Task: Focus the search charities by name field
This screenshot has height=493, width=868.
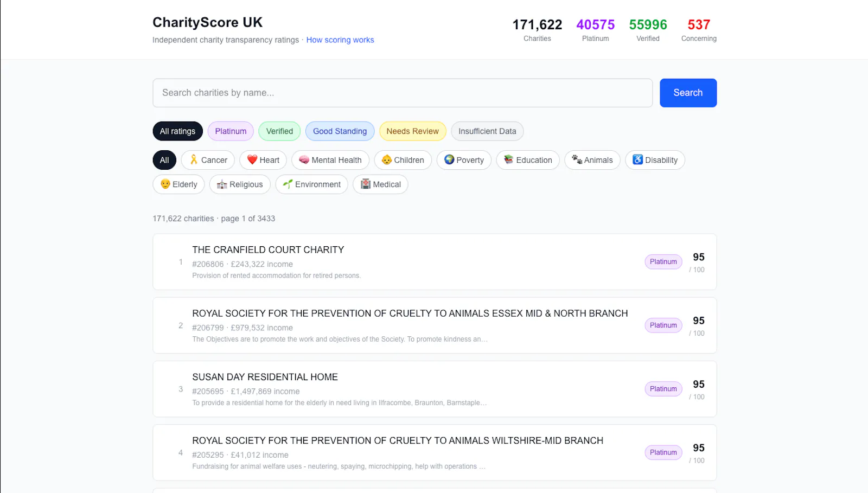Action: coord(403,93)
